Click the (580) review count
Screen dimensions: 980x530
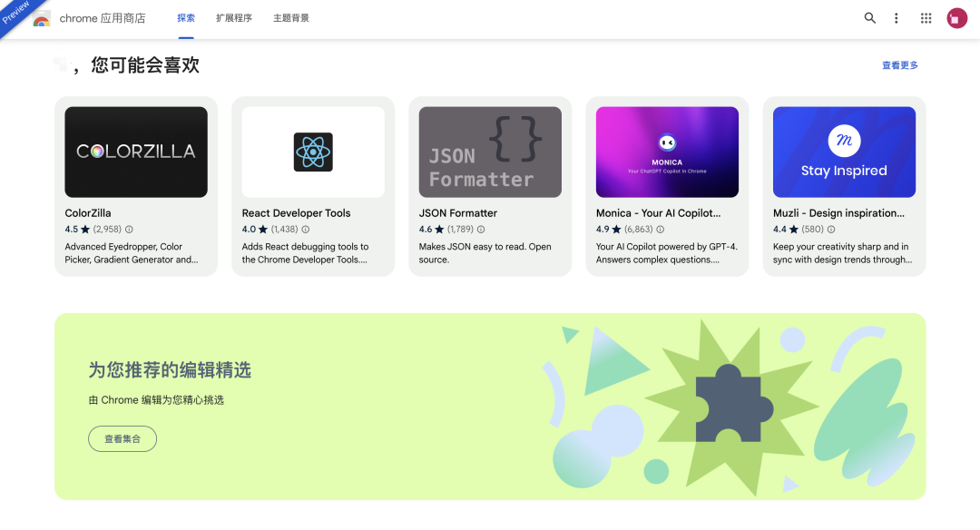coord(812,230)
